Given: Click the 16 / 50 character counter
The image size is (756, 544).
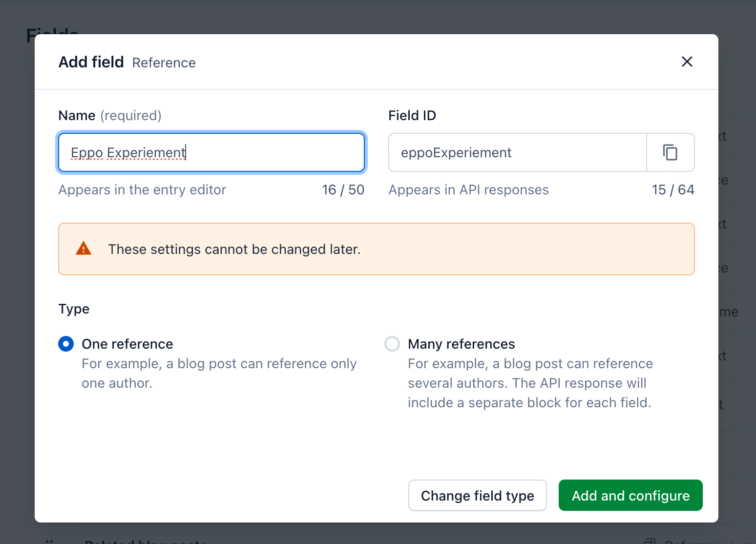Looking at the screenshot, I should click(343, 189).
